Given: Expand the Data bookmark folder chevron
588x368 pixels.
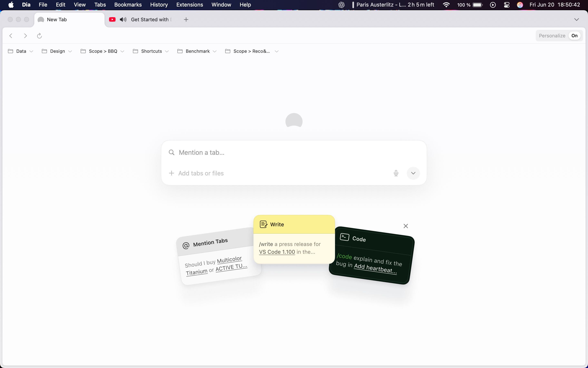Looking at the screenshot, I should tap(31, 51).
